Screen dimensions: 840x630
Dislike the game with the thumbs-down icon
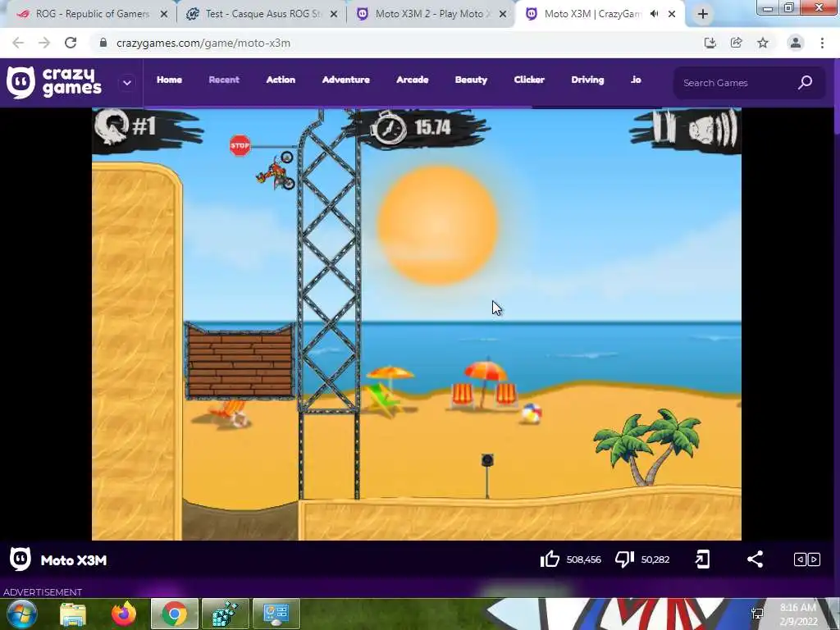pos(624,559)
